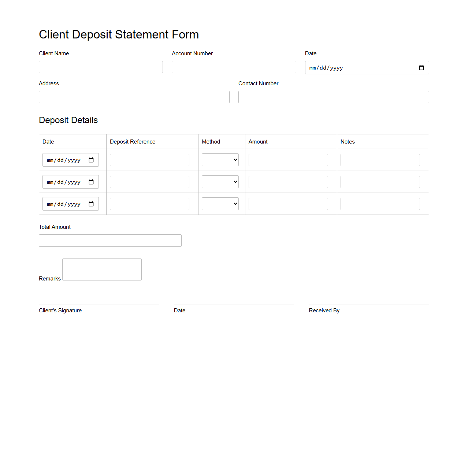Click the Client's Signature line

[x=99, y=304]
